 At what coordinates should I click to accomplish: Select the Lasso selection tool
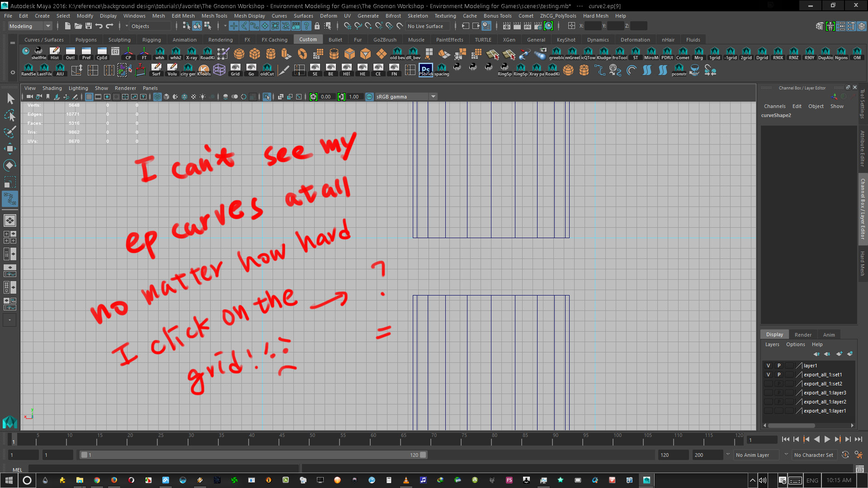pos(9,116)
